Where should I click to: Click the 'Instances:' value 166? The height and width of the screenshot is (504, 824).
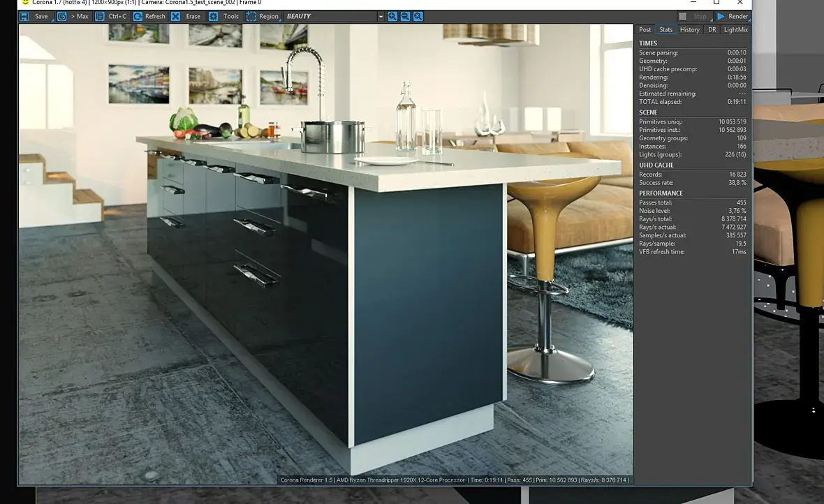point(742,146)
